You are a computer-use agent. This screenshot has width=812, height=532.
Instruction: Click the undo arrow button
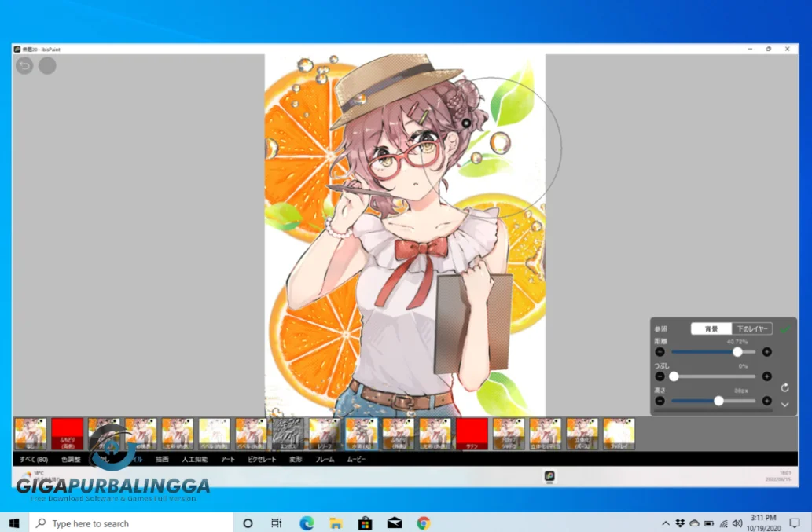24,66
